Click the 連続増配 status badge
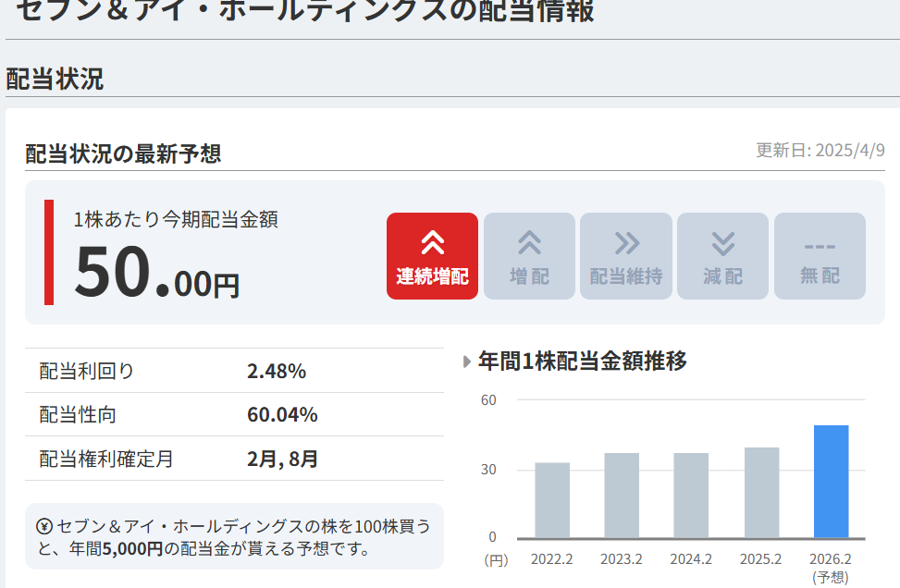Screen dimensions: 900x588 coord(432,256)
